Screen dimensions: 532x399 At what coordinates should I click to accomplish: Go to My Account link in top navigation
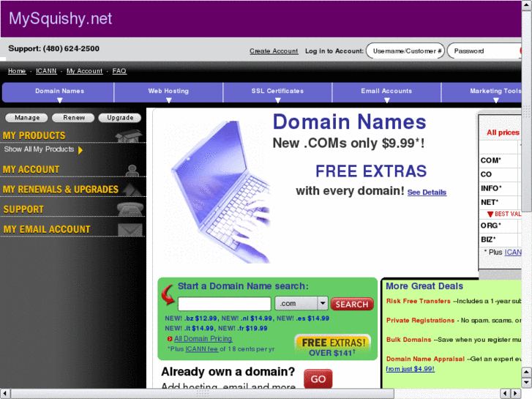pyautogui.click(x=84, y=70)
